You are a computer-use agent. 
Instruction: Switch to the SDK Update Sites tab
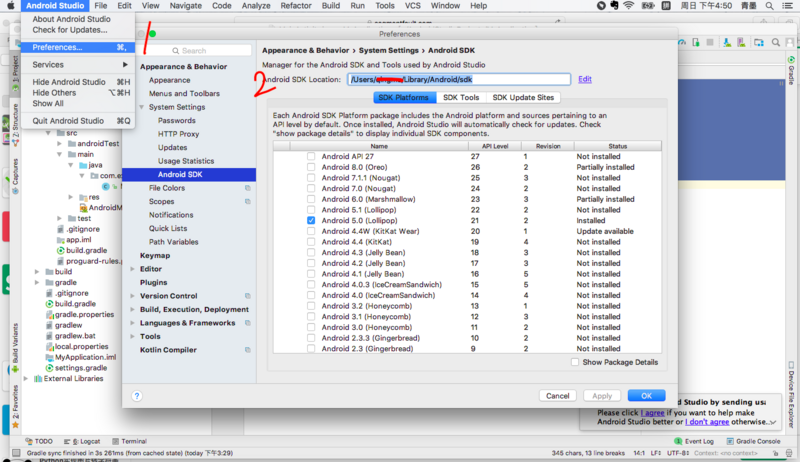point(523,97)
